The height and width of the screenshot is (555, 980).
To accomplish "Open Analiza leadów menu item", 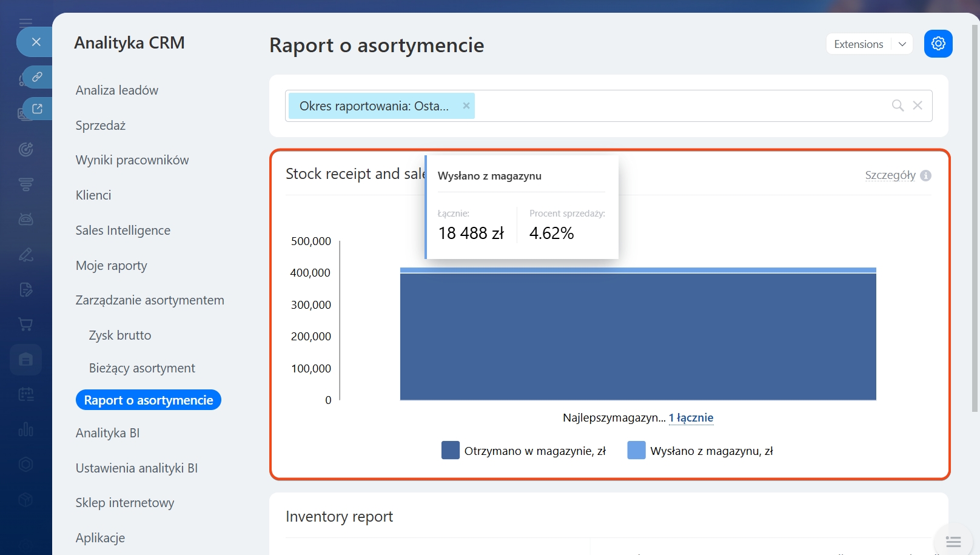I will (x=116, y=90).
